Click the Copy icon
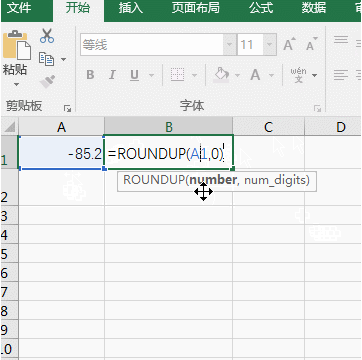Image resolution: width=362 pixels, height=360 pixels. pyautogui.click(x=46, y=59)
